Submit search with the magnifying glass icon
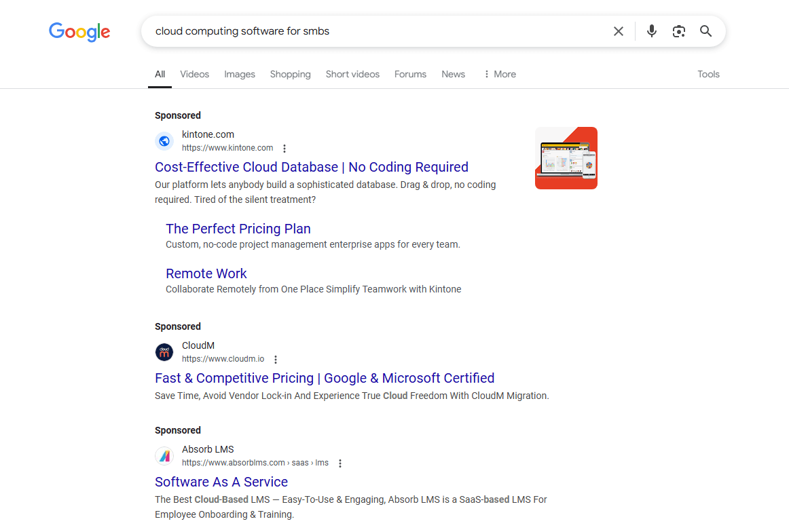Screen dimensions: 789x532 (x=706, y=31)
